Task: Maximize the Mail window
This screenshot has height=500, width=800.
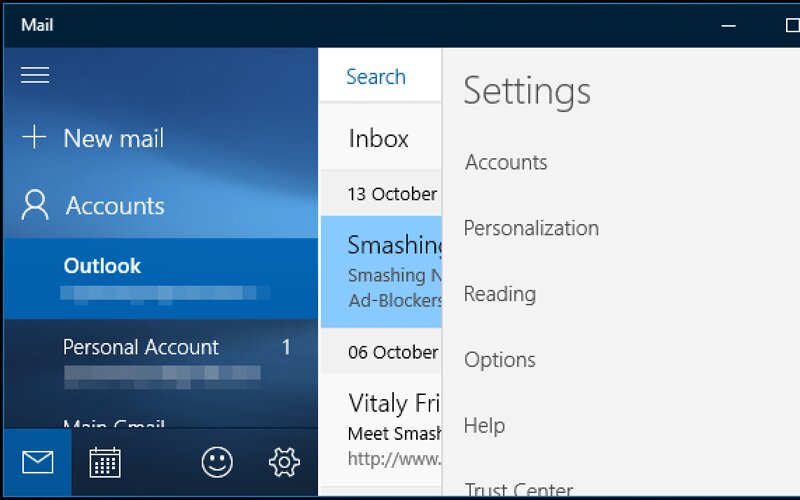Action: tap(792, 26)
